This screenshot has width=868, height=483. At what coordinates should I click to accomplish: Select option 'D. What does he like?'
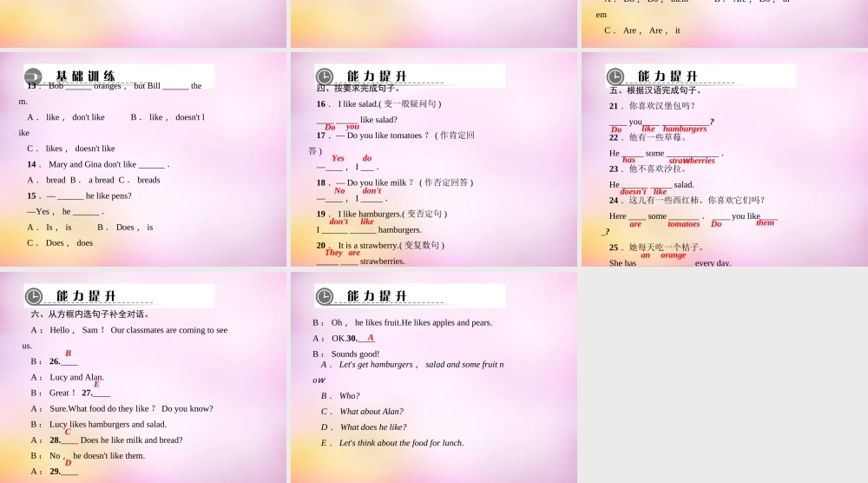tap(364, 427)
